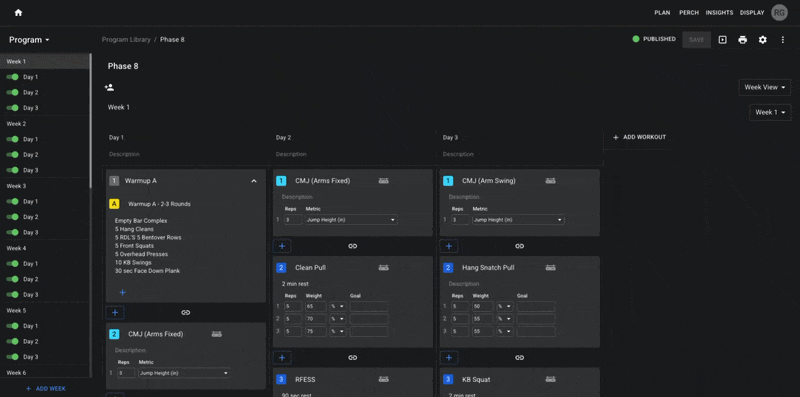Viewport: 800px width, 397px height.
Task: Add exercise with plus below Hang Snatch Pull
Action: click(448, 358)
